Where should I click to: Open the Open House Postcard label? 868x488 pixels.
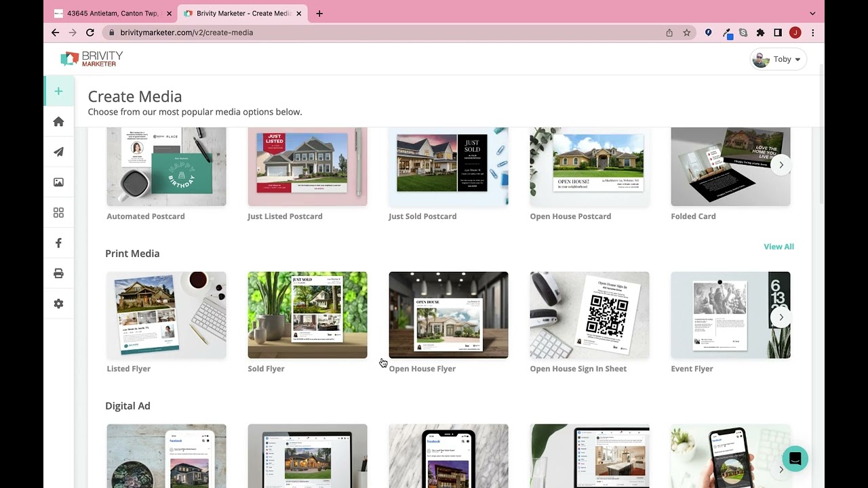point(570,216)
